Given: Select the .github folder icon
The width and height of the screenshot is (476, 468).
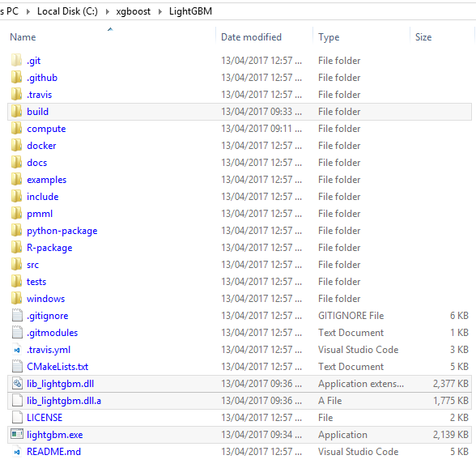Looking at the screenshot, I should point(17,77).
